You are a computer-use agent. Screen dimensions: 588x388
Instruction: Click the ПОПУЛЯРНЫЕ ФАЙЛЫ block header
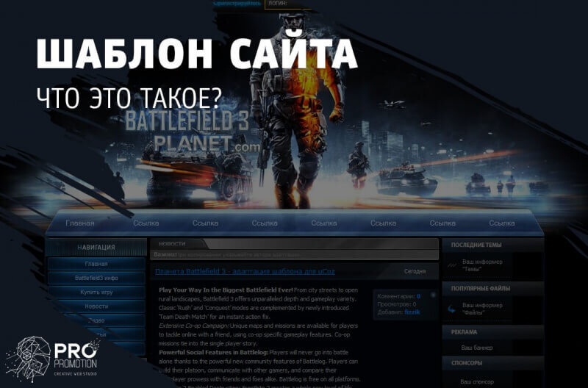492,289
